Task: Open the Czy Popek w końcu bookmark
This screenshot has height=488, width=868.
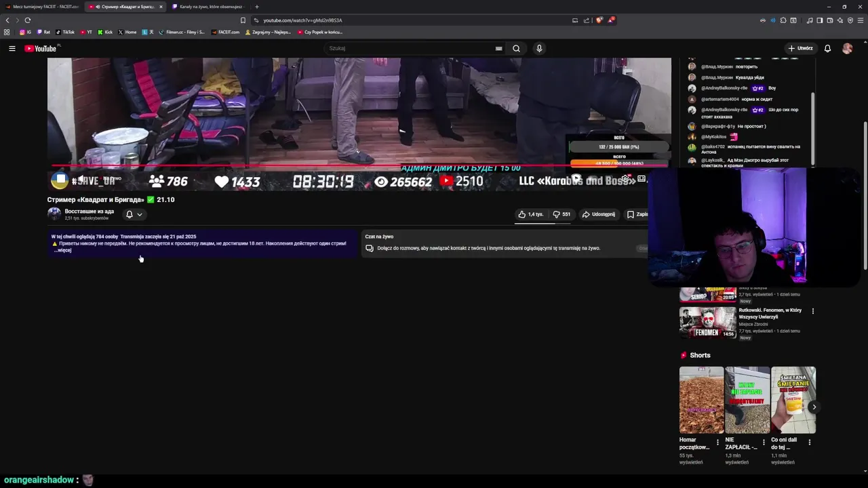Action: [x=320, y=32]
